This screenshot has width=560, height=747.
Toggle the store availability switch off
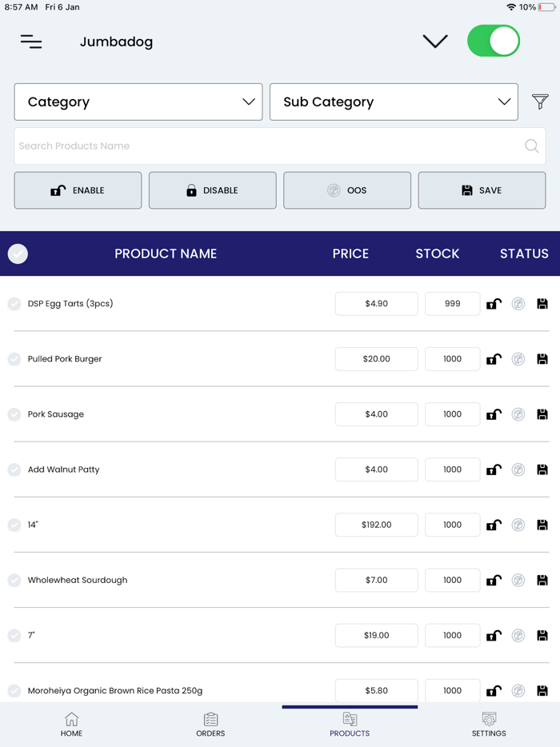pos(493,41)
